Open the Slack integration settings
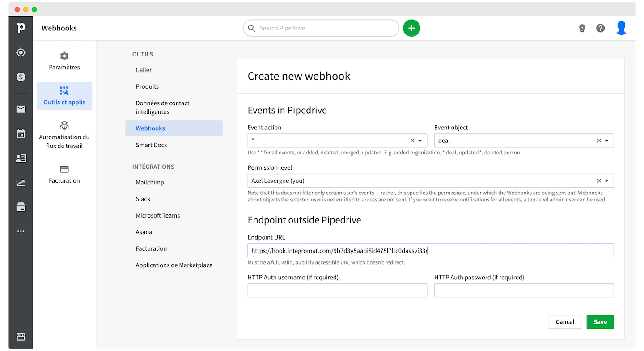The height and width of the screenshot is (351, 644). click(143, 198)
